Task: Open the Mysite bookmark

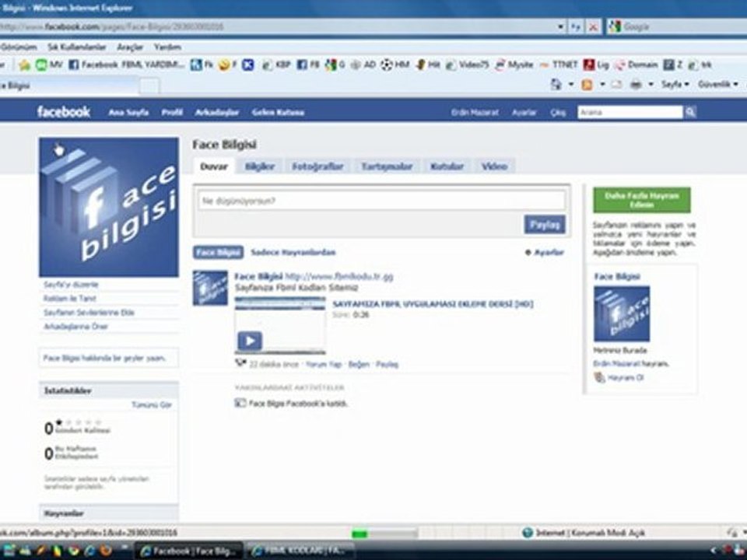Action: pos(514,65)
